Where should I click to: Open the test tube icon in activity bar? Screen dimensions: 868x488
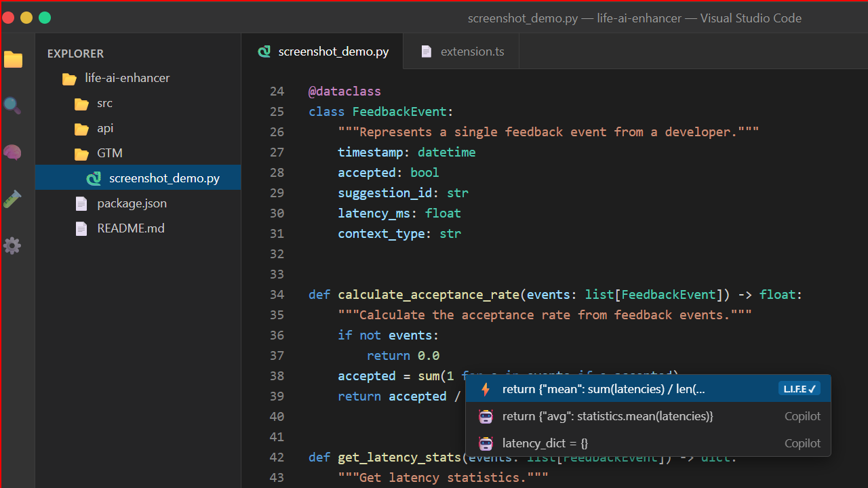pyautogui.click(x=12, y=199)
